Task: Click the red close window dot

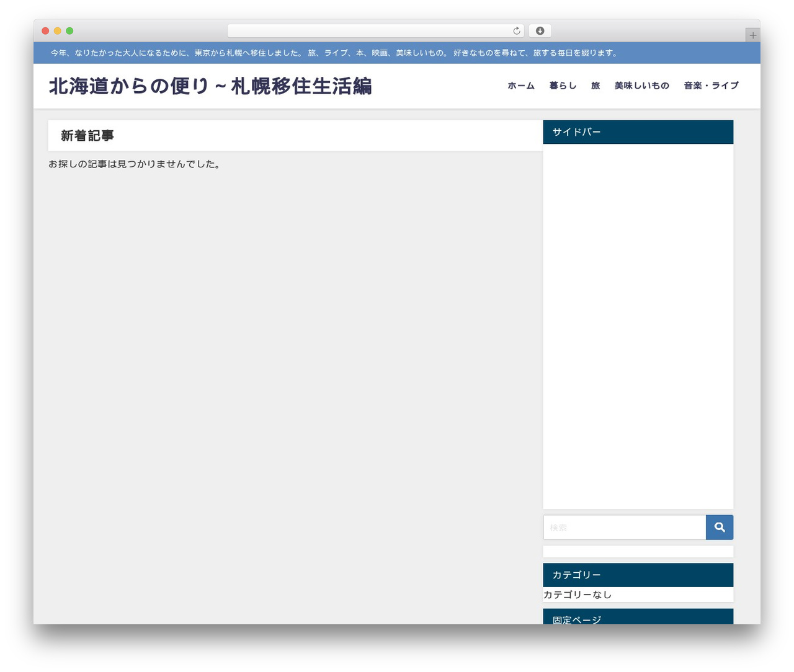Action: coord(45,31)
